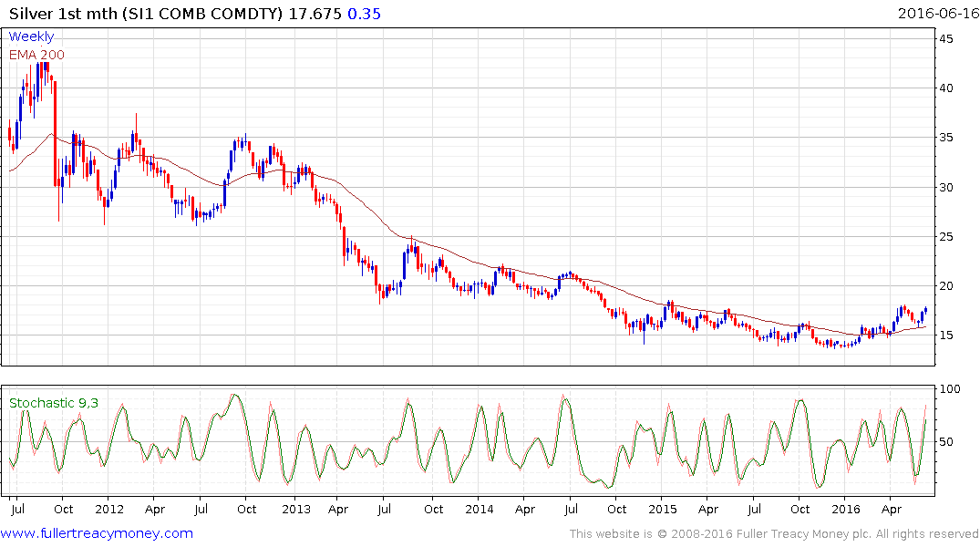Click the 'Stochastic 9,3' indicator label
Image resolution: width=980 pixels, height=547 pixels.
(54, 403)
